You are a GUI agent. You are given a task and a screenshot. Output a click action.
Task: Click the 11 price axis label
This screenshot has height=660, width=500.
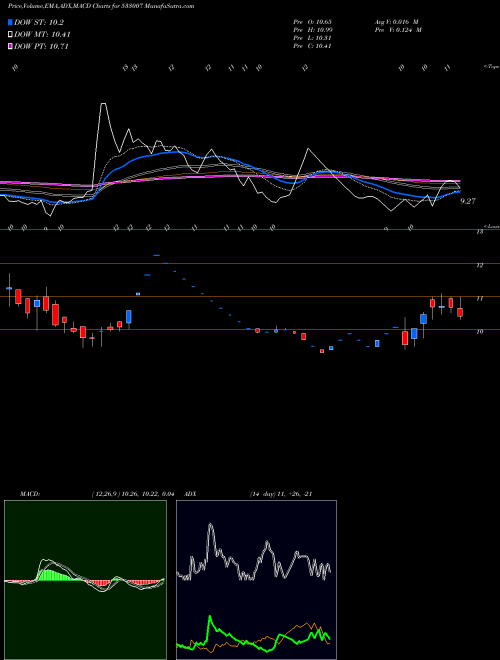[479, 298]
